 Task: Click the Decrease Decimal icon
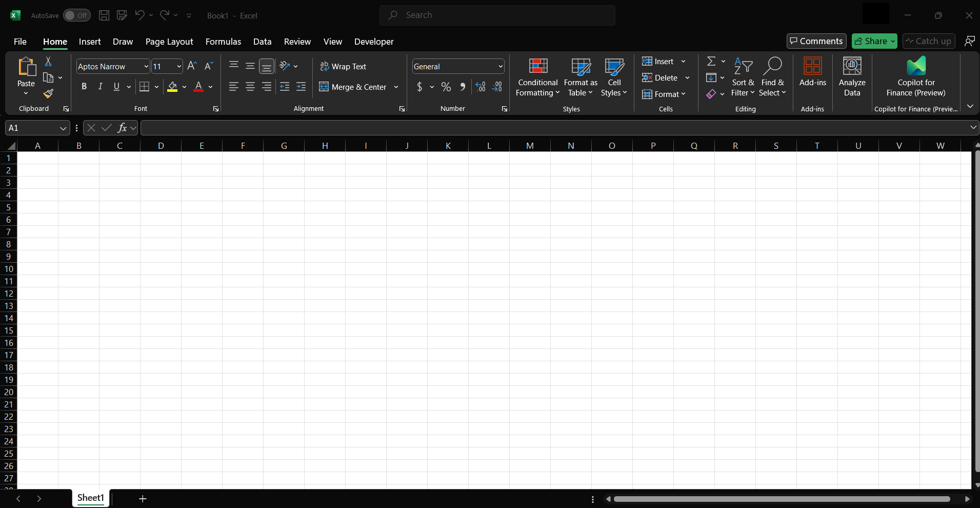click(x=497, y=87)
